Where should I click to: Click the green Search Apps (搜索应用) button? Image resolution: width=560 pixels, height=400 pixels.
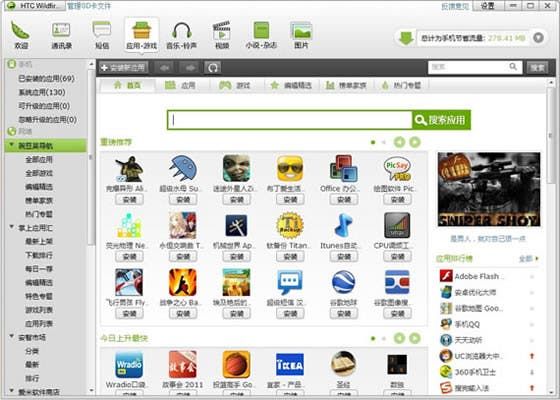[x=441, y=120]
